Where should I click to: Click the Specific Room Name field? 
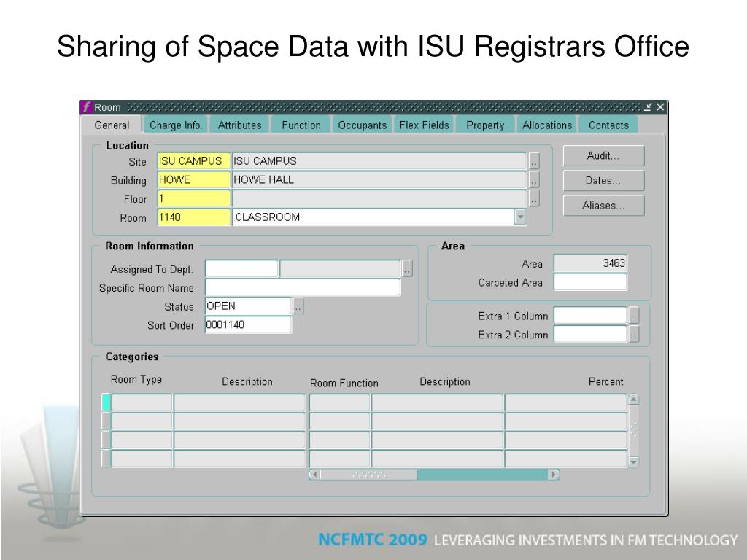click(x=303, y=287)
